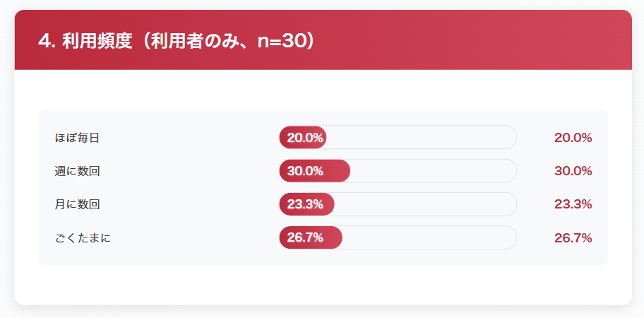Screen dimensions: 644x318
Task: Click the red 20.0% value on the right
Action: (x=573, y=138)
